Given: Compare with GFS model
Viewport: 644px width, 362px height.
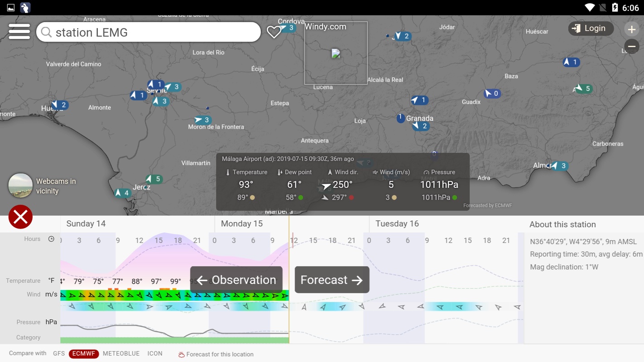Looking at the screenshot, I should click(x=59, y=353).
